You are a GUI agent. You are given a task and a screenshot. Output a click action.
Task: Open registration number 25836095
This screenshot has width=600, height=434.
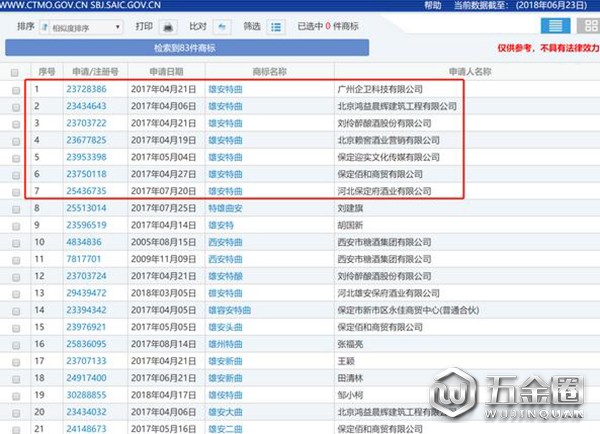pos(86,344)
